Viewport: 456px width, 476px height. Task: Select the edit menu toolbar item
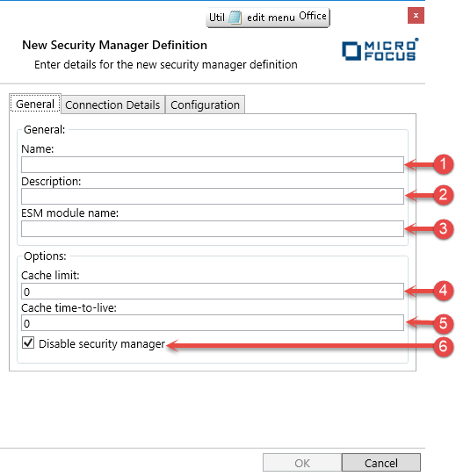(x=271, y=18)
